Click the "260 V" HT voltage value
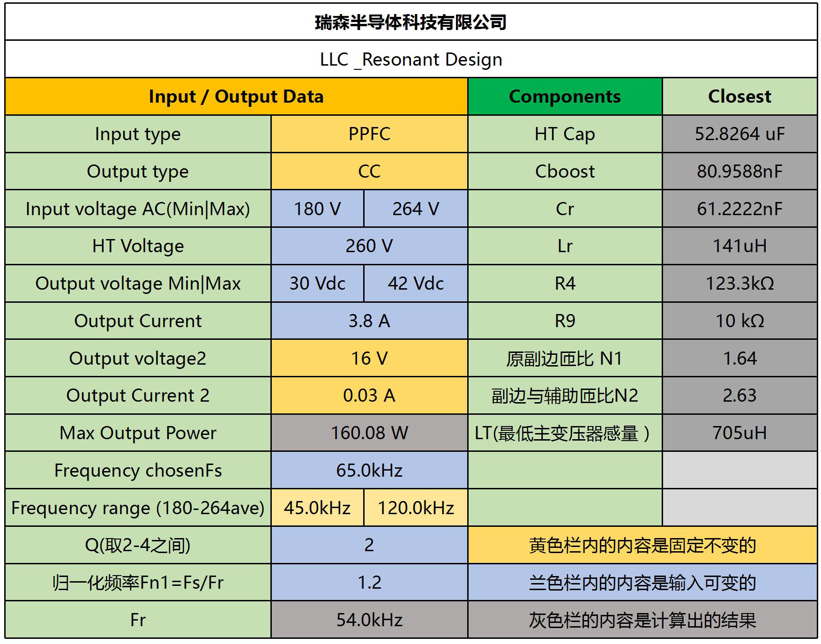 coord(369,246)
